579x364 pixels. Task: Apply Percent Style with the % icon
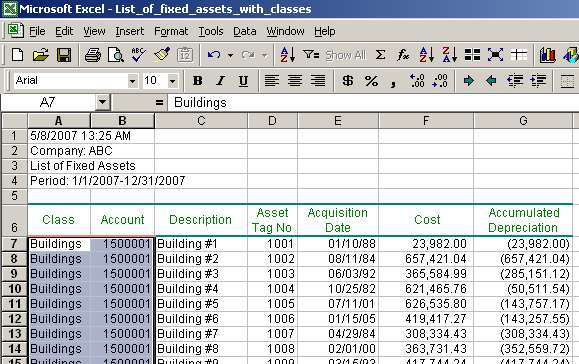(371, 80)
